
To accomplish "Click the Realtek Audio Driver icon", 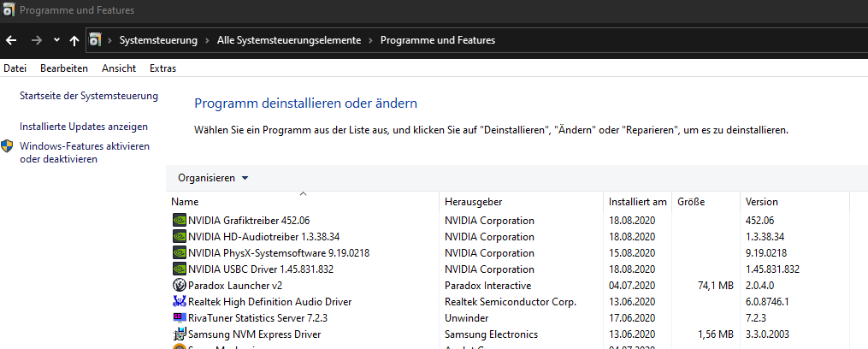I will tap(180, 302).
